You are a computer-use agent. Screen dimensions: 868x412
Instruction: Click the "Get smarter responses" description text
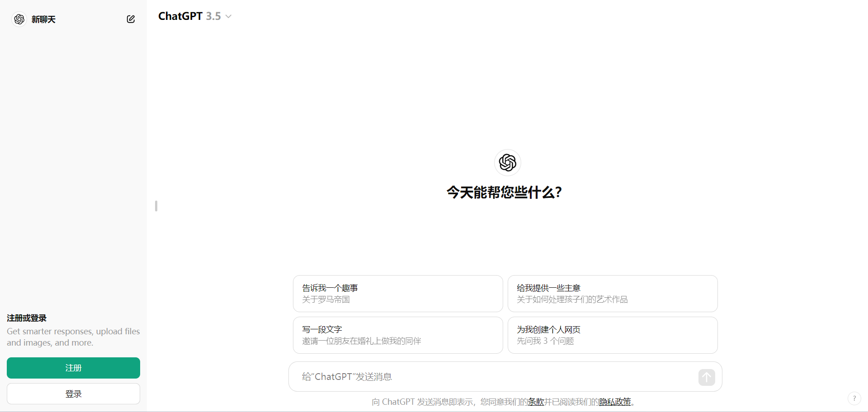(x=73, y=337)
